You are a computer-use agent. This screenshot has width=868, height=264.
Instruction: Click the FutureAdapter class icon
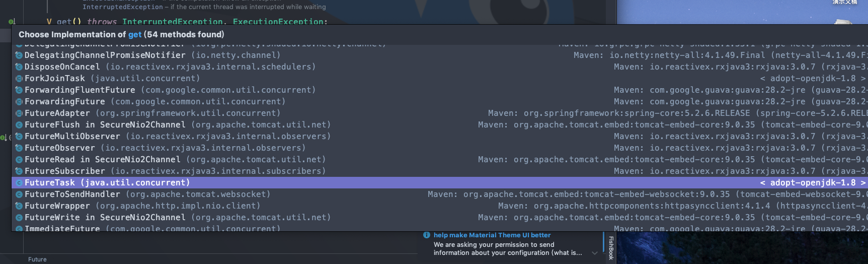(19, 113)
